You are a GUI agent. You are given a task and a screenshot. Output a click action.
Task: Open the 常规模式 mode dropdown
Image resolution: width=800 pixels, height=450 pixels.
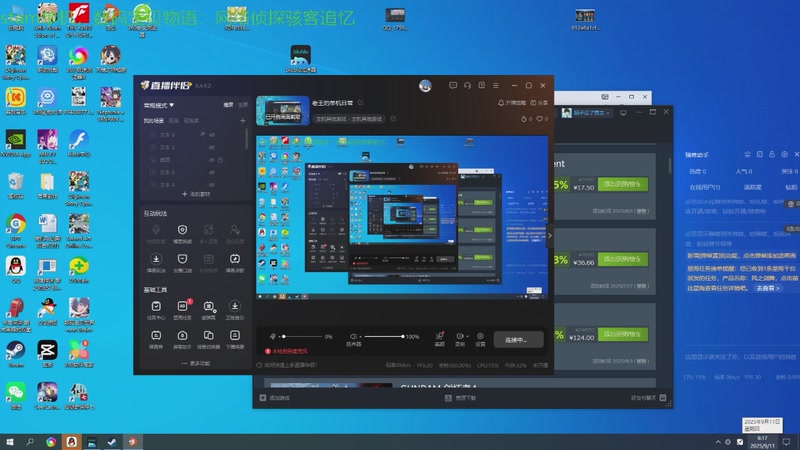click(159, 105)
